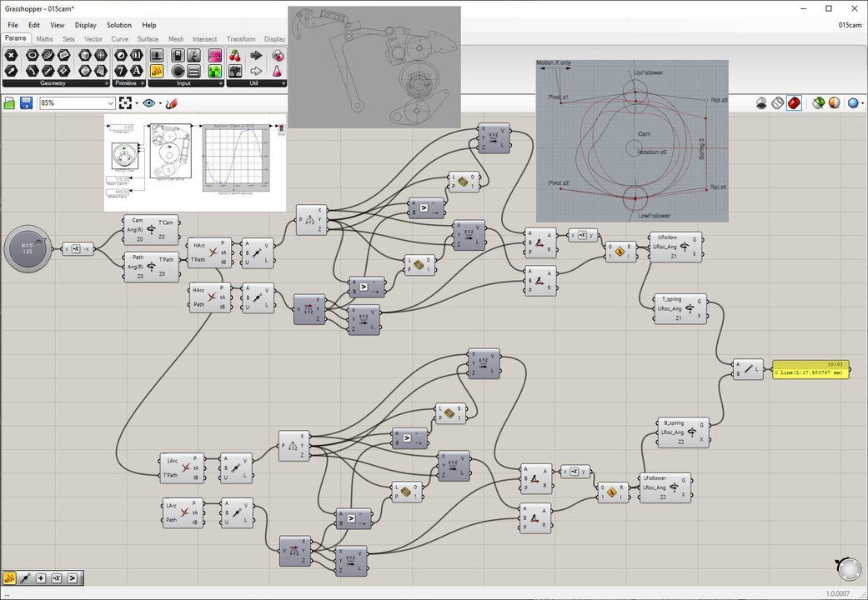Click the greater-than shortcut button bottom-left

73,577
